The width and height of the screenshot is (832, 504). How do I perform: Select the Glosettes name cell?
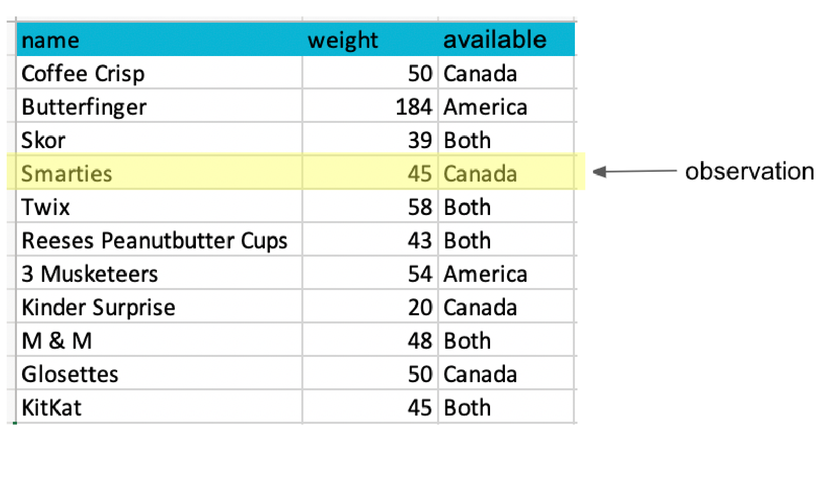coord(70,374)
